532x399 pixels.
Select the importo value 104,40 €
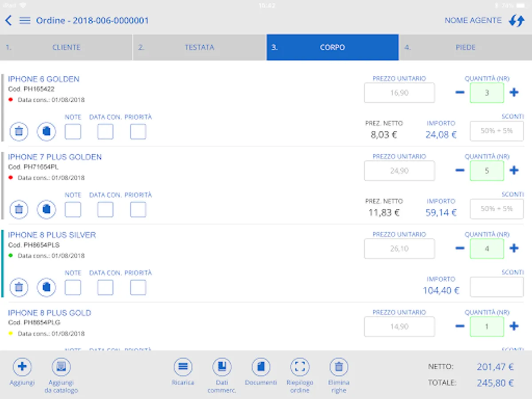[x=441, y=291]
